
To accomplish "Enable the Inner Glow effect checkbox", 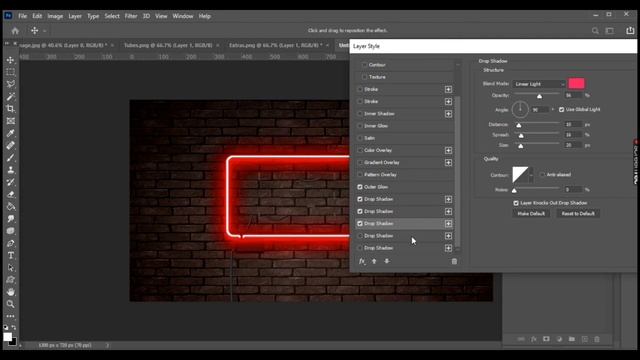I will point(360,126).
